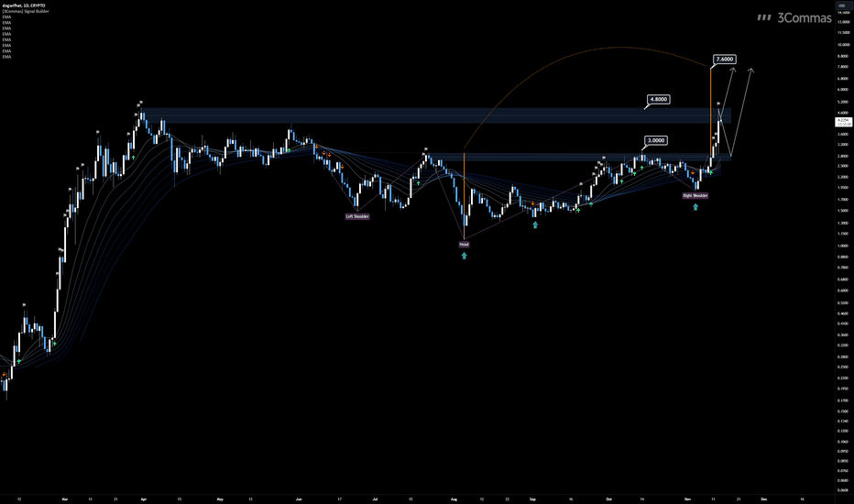Click the teal up arrow below Right Shoulder

point(695,206)
